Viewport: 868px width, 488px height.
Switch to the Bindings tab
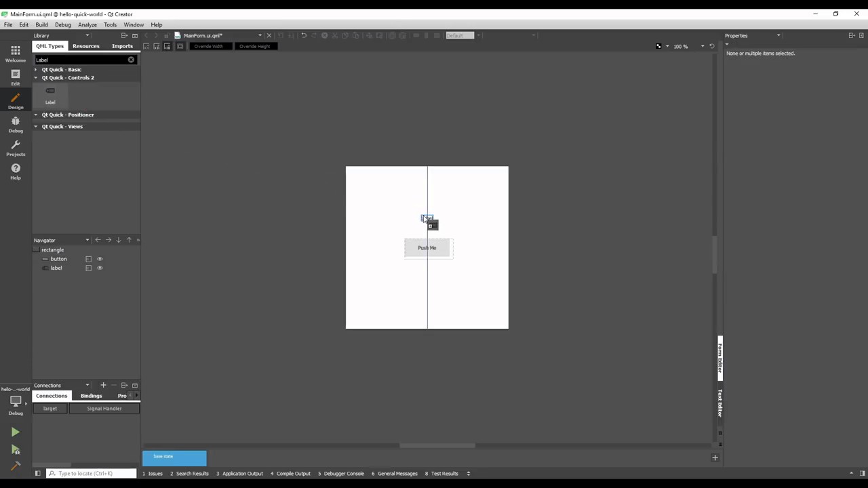pos(92,396)
